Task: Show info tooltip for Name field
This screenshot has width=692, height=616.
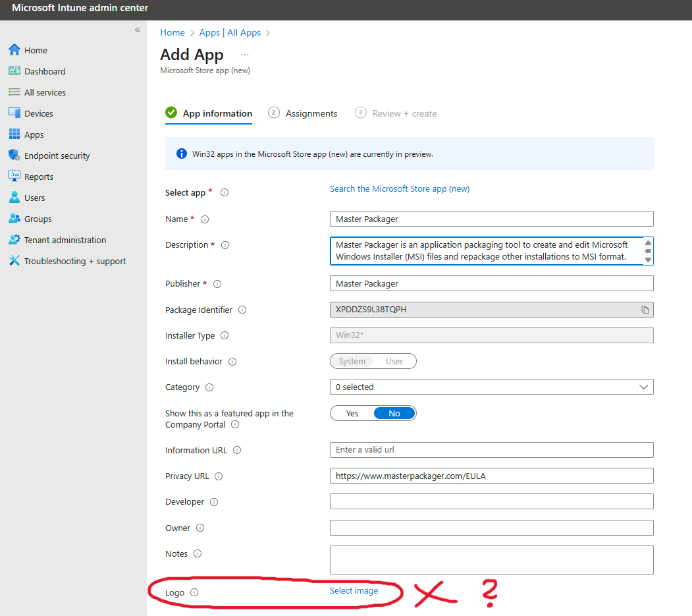Action: point(205,219)
